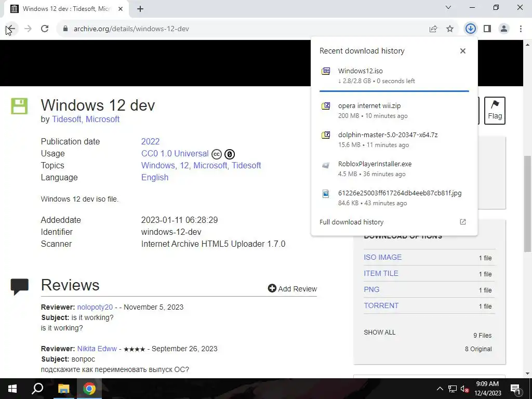532x399 pixels.
Task: View site security lock info
Action: pos(66,29)
